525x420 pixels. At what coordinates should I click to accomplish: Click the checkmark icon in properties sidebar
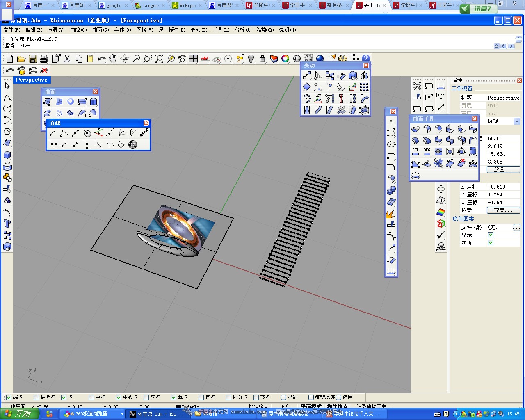coord(441,235)
